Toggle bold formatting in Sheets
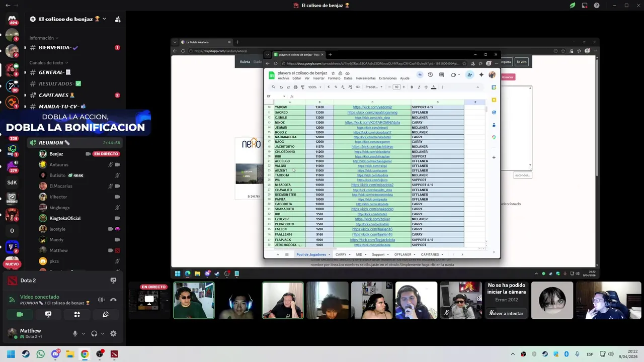644x362 pixels. point(412,87)
